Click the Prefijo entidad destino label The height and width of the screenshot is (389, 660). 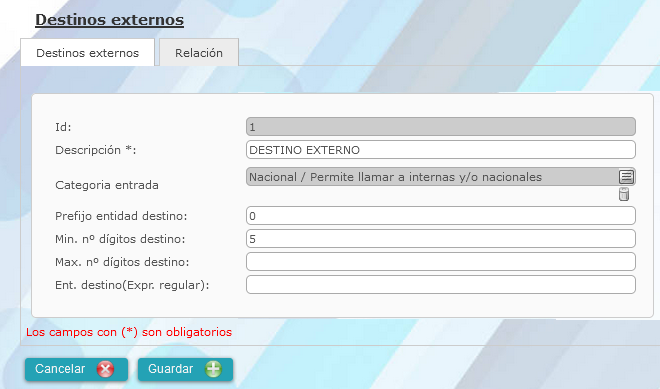121,216
